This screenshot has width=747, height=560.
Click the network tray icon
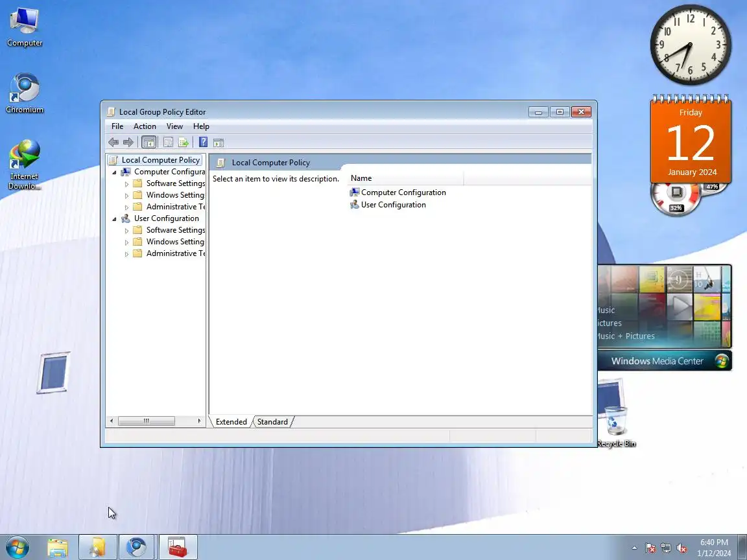click(x=666, y=548)
